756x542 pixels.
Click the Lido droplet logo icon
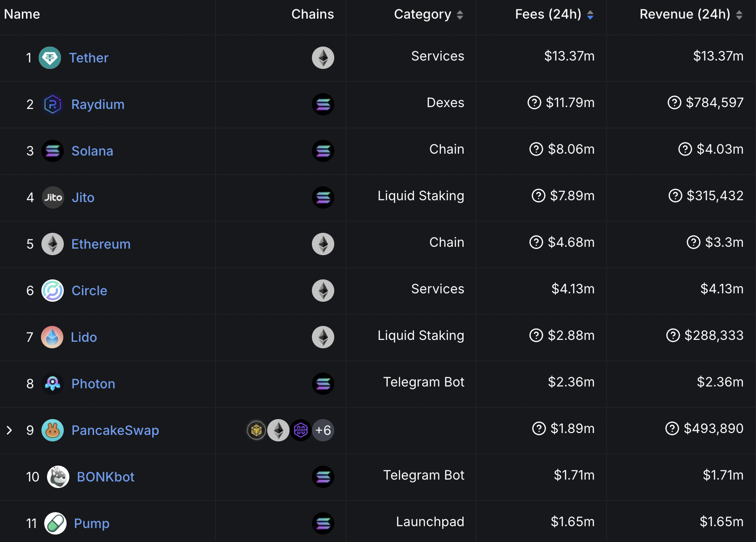coord(52,337)
